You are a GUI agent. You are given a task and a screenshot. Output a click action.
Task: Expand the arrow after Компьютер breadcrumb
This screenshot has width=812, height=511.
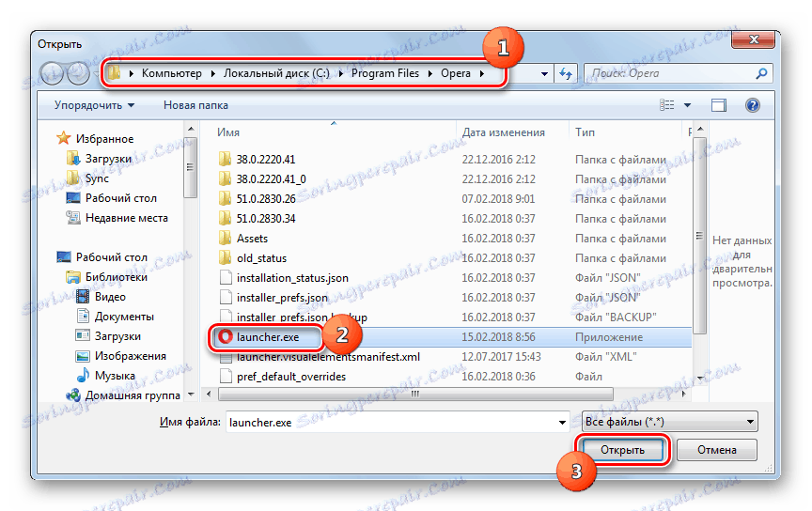[212, 73]
